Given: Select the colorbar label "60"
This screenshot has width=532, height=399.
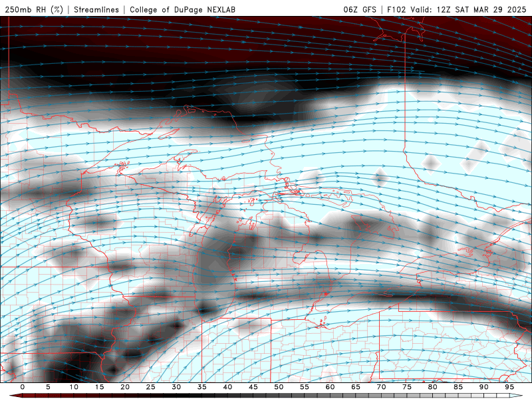Looking at the screenshot, I should tap(330, 387).
